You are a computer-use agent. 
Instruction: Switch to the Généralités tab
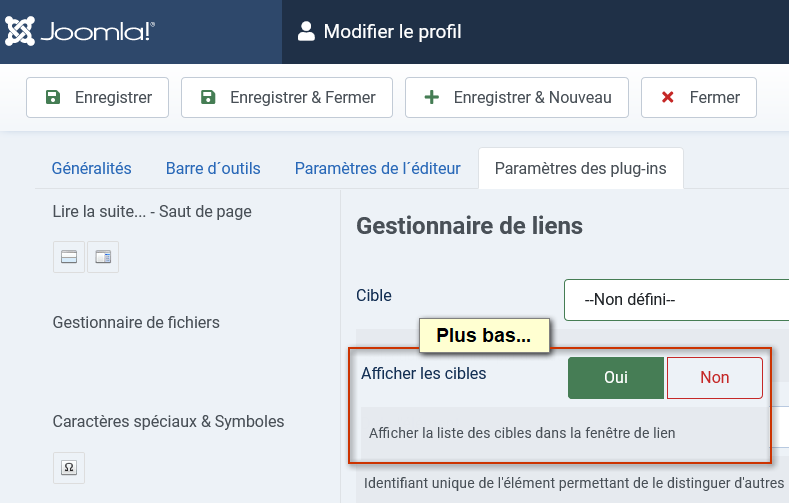(92, 168)
